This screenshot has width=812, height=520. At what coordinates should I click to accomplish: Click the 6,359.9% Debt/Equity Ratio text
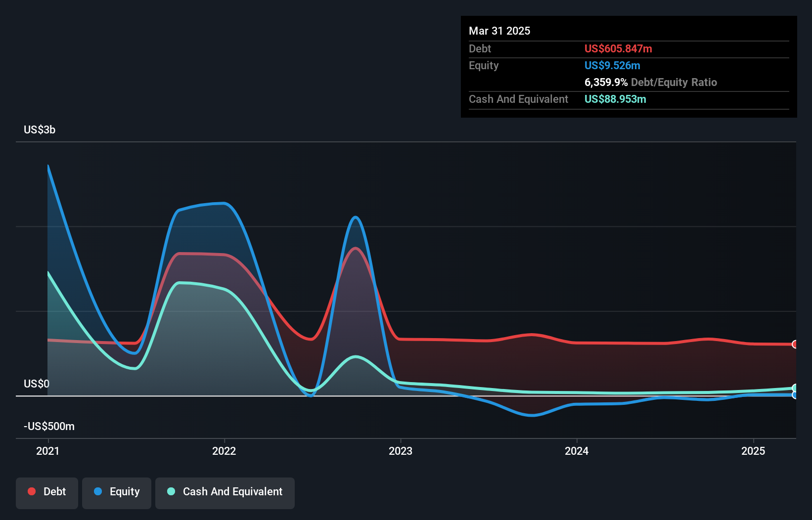pos(651,82)
